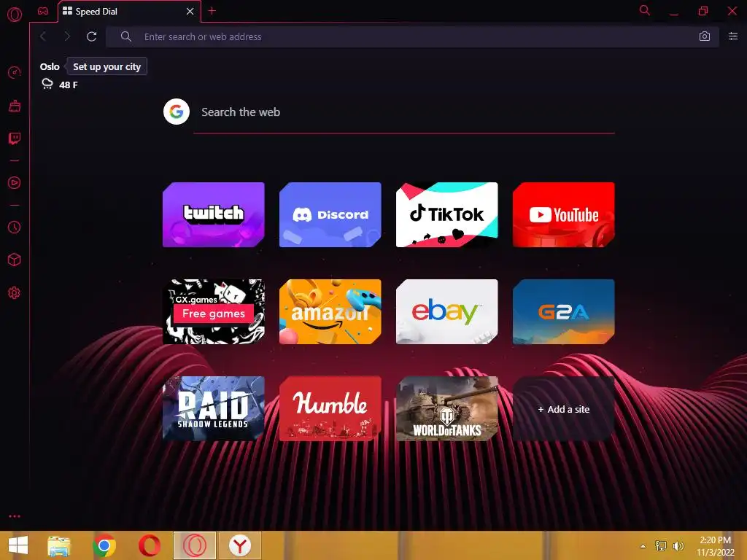Open File Explorer from the taskbar
The height and width of the screenshot is (560, 747).
pyautogui.click(x=58, y=545)
